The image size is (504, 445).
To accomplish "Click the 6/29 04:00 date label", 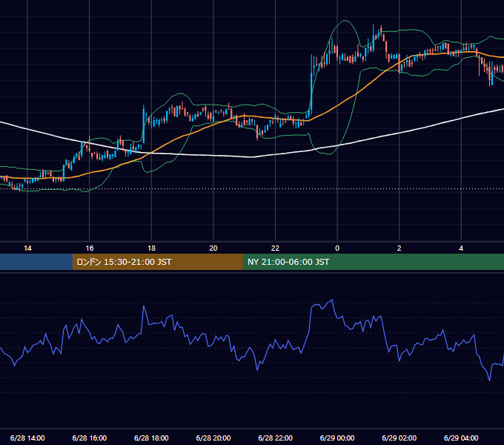I will pos(461,438).
